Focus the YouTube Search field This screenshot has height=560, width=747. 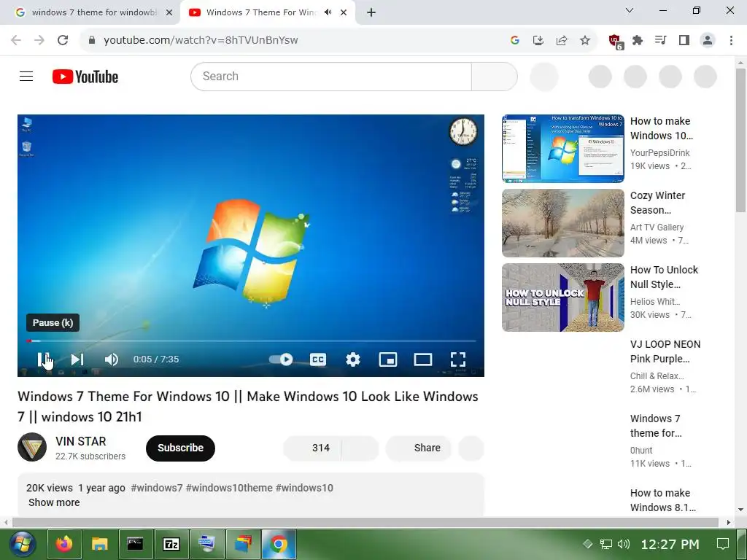tap(331, 76)
